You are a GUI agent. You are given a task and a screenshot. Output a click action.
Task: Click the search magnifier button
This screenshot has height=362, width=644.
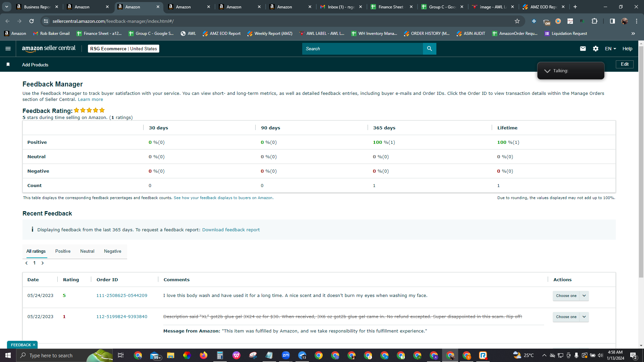tap(429, 49)
